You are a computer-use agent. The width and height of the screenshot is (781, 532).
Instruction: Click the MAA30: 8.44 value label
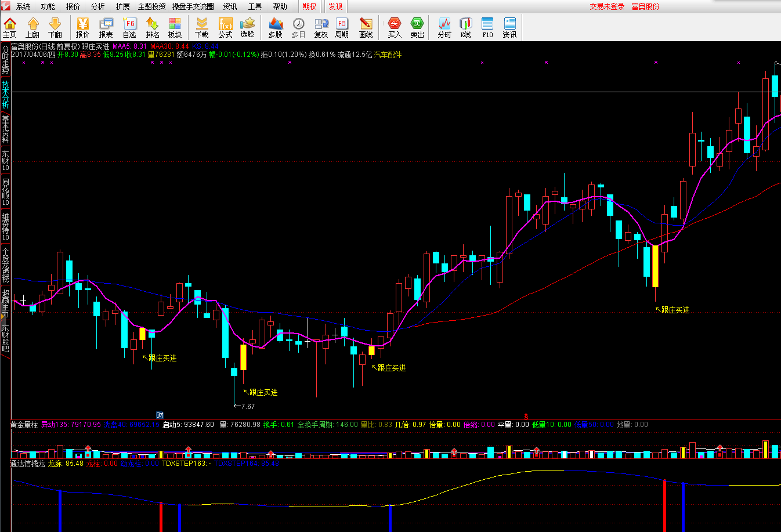pyautogui.click(x=169, y=46)
